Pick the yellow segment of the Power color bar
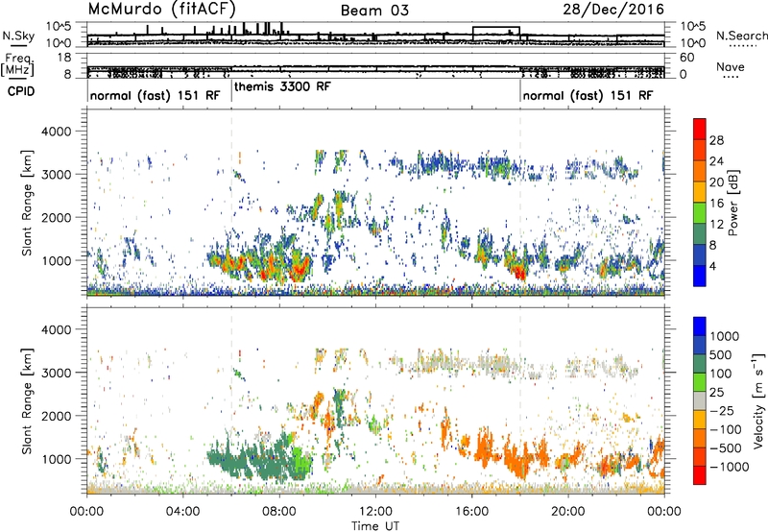Image resolution: width=768 pixels, height=532 pixels. [700, 191]
